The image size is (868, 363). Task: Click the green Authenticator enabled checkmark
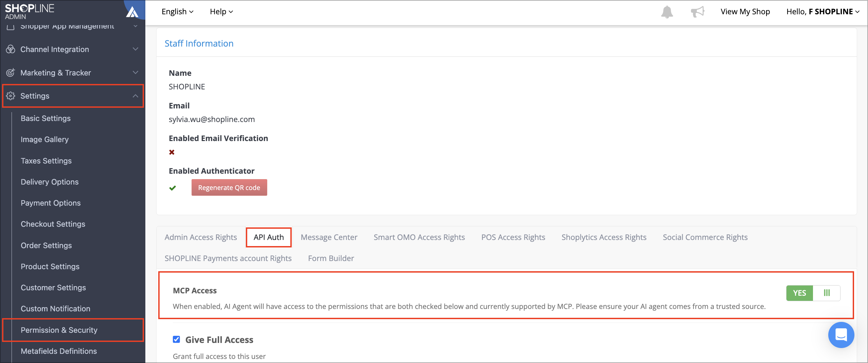point(173,188)
